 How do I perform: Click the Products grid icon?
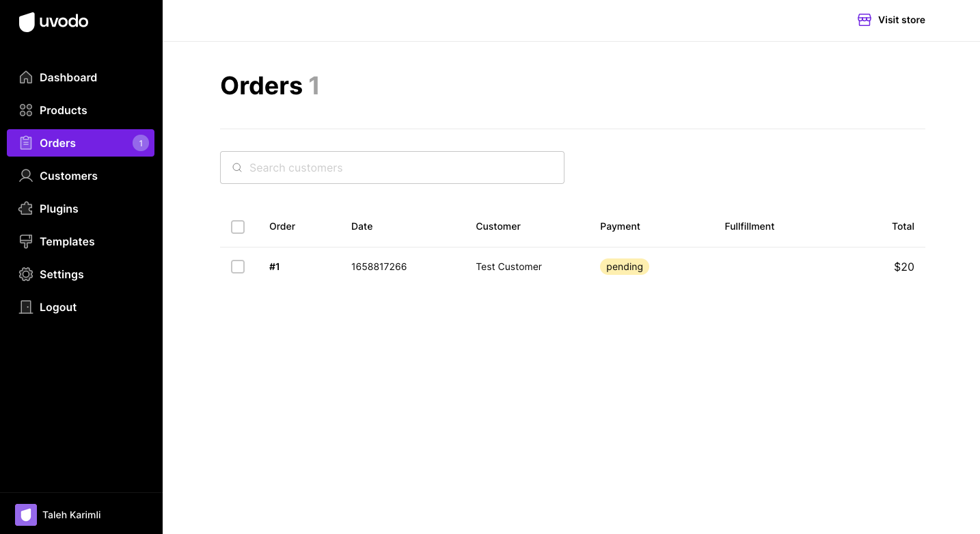26,110
